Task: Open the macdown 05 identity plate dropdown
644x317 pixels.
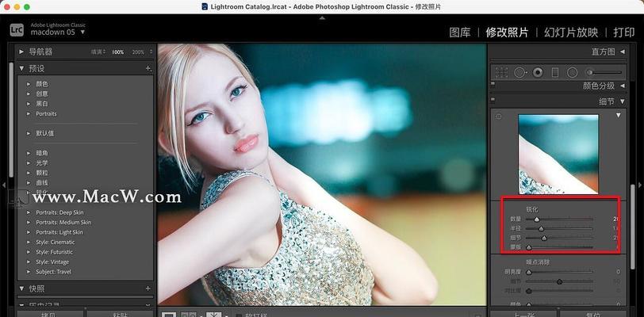Action: 82,32
